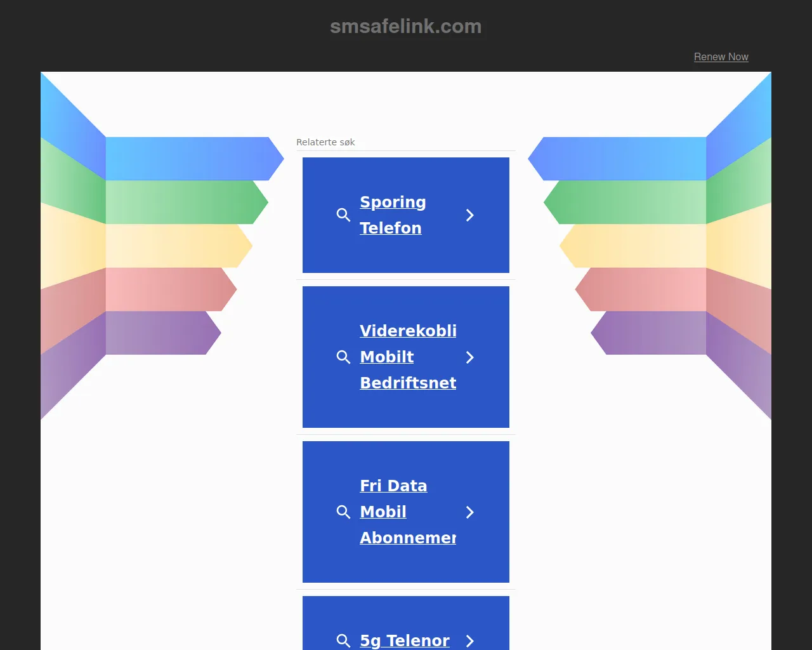Click the search icon beside Sporing Telefon
This screenshot has height=650, width=812.
pos(343,215)
